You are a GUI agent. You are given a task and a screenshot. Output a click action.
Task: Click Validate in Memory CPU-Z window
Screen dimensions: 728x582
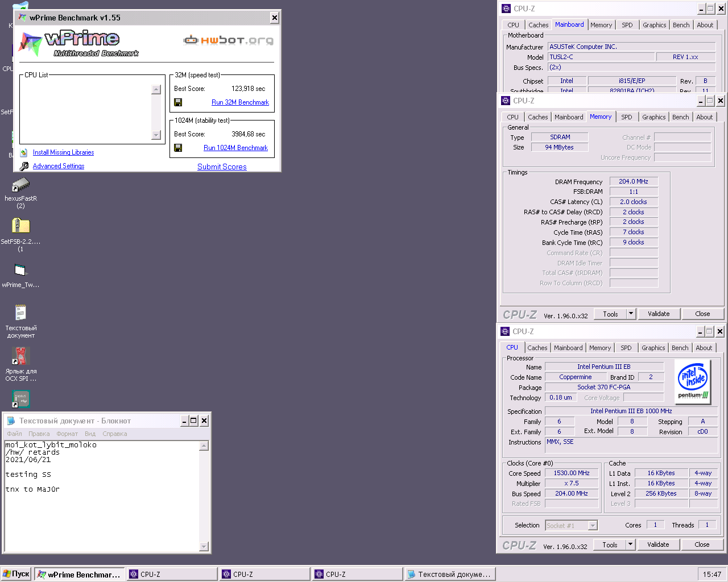pyautogui.click(x=659, y=314)
